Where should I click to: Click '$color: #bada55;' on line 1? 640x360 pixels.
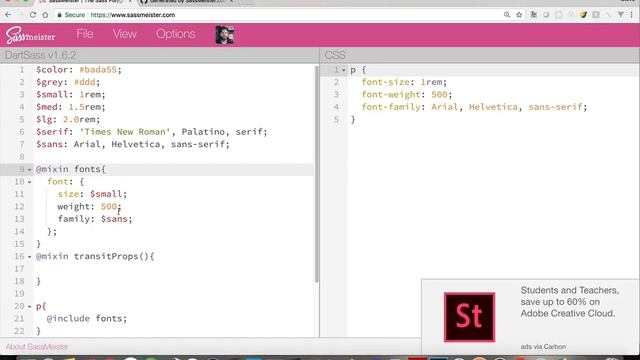point(79,70)
